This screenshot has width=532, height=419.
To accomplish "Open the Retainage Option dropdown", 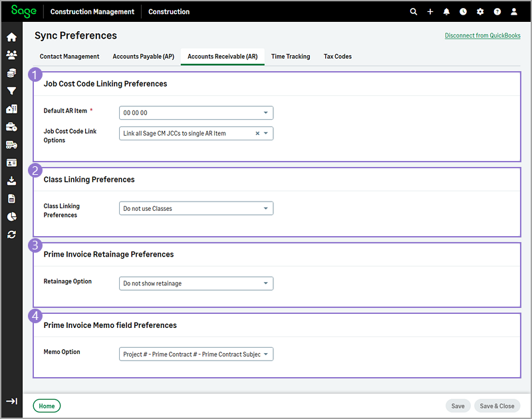I will (x=196, y=283).
